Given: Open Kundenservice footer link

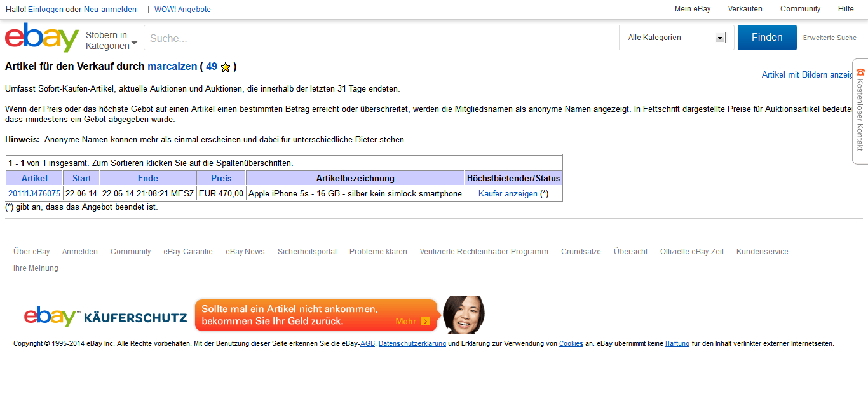Looking at the screenshot, I should pos(763,252).
